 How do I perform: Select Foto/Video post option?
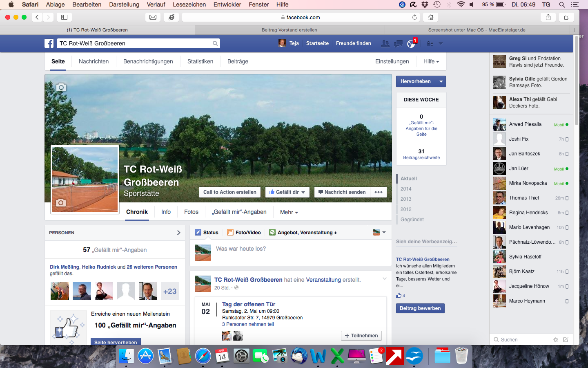click(x=244, y=232)
